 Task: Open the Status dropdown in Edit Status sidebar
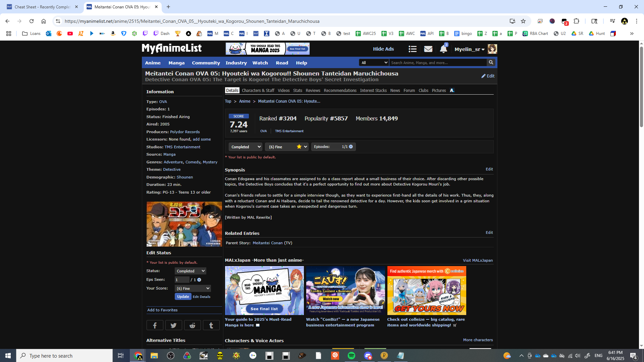pyautogui.click(x=191, y=271)
